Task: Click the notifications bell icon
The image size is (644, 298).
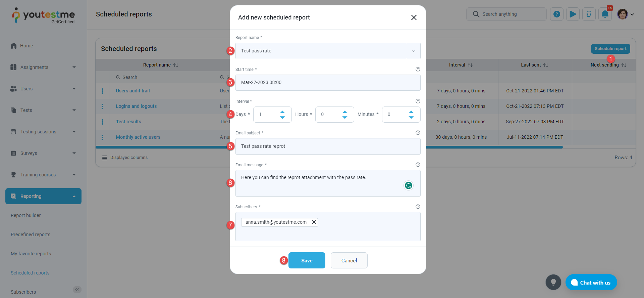Action: pyautogui.click(x=605, y=14)
